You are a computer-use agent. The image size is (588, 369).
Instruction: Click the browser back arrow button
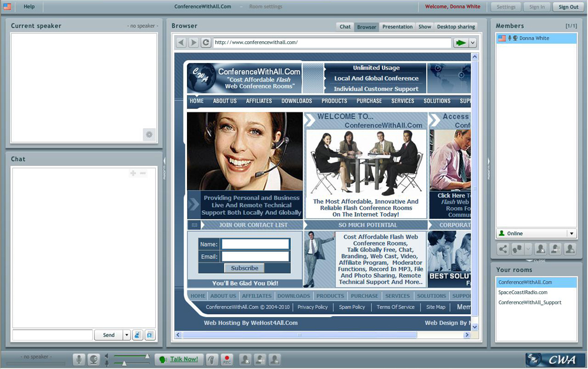[x=181, y=42]
